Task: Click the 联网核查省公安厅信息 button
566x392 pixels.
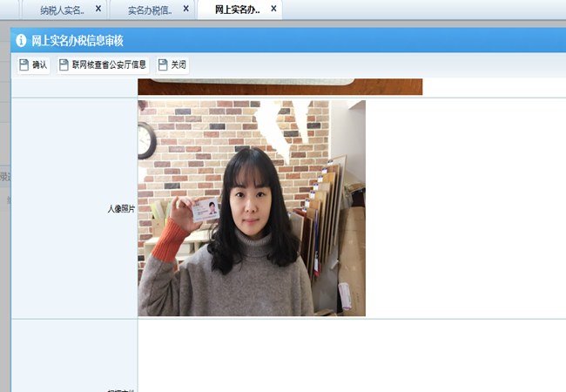Action: tap(103, 65)
